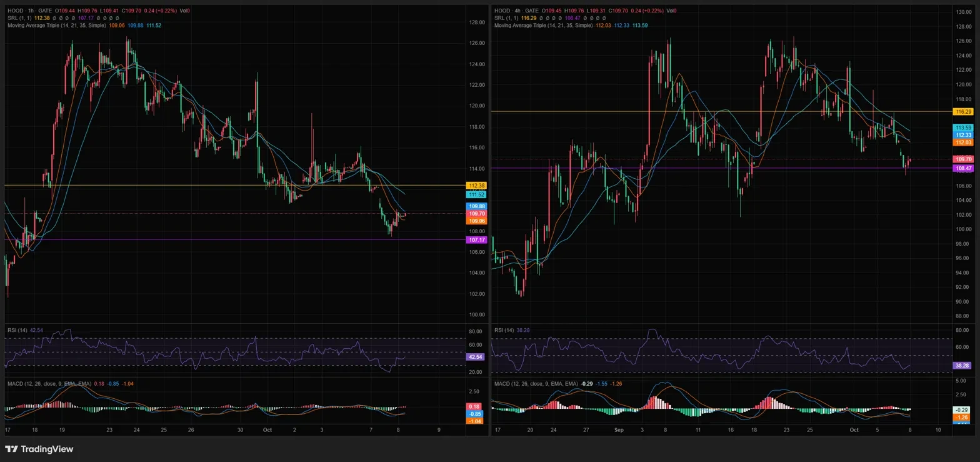Click the orange -1.04 MACD axis label
Screen dimensions: 980x462
475,421
